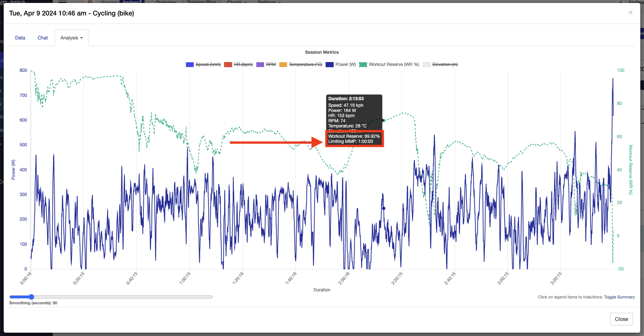Click the 3:20:15 duration axis label

(x=556, y=278)
